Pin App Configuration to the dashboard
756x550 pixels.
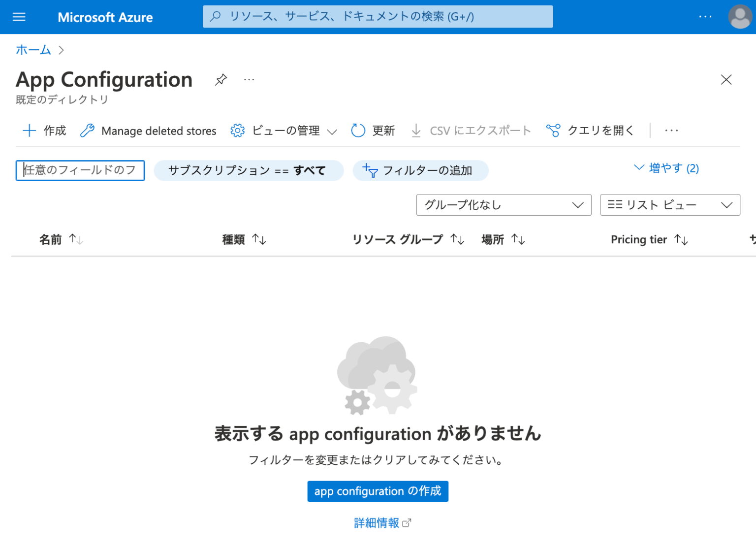point(221,79)
